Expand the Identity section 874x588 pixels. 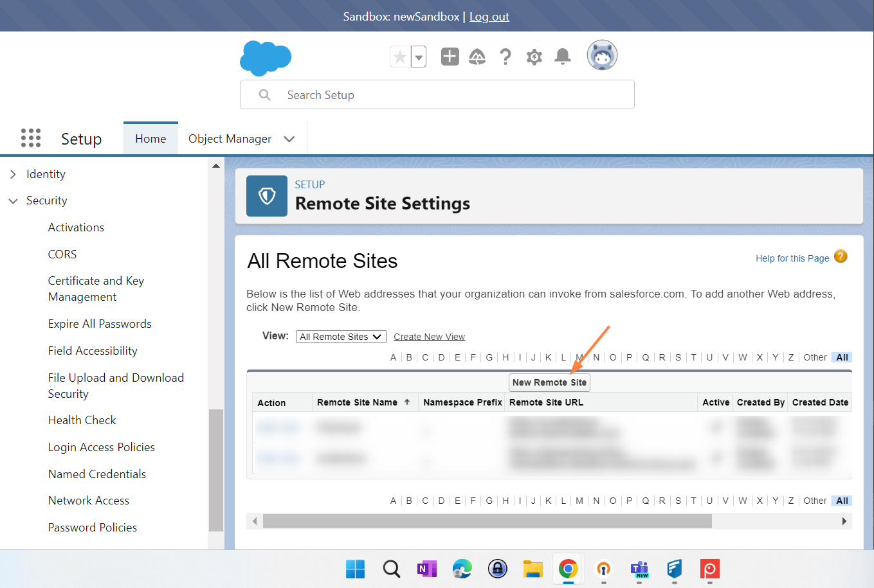tap(13, 174)
